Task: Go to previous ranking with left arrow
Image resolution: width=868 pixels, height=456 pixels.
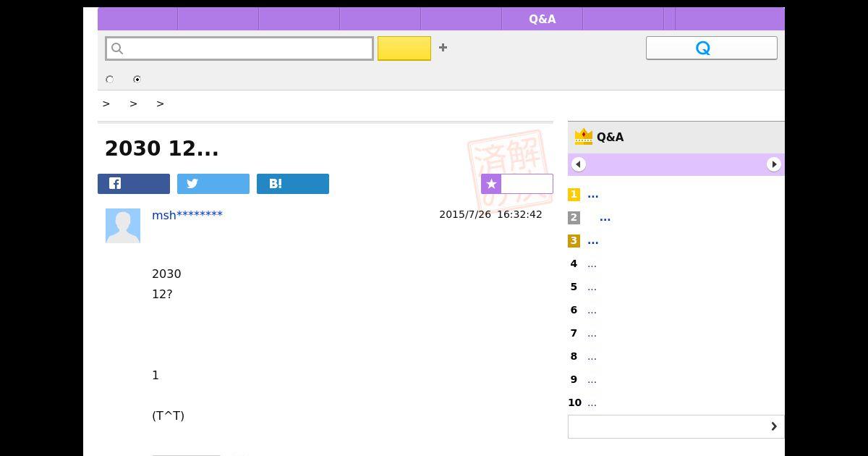Action: [x=578, y=164]
